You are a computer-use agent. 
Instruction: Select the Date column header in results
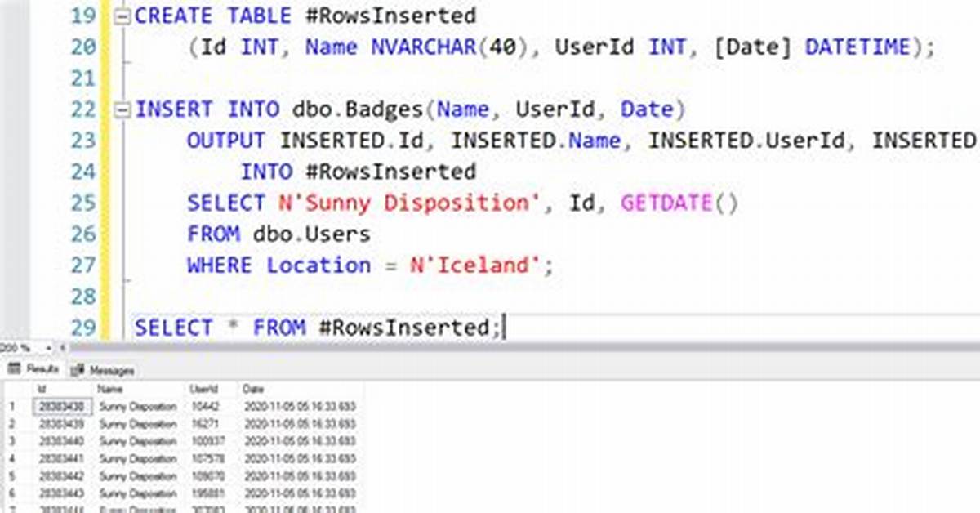[x=300, y=390]
